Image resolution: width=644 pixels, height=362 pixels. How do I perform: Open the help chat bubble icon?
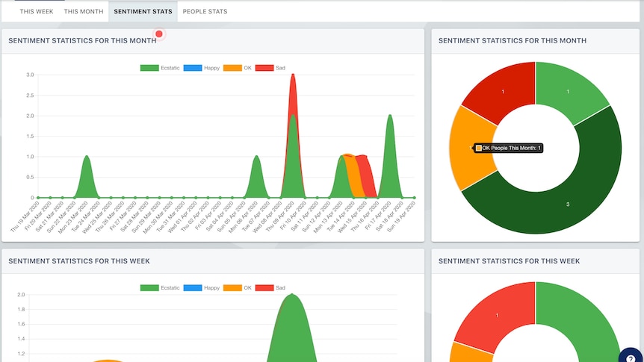point(631,358)
